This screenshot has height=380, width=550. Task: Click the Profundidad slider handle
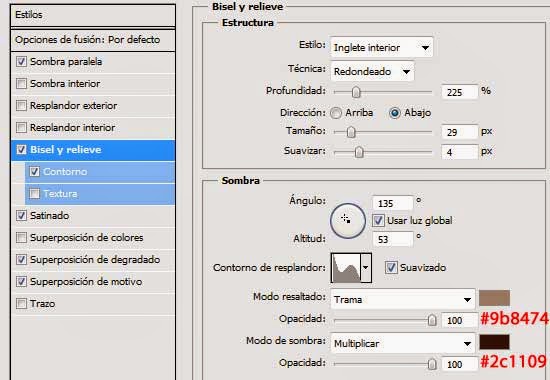click(356, 92)
